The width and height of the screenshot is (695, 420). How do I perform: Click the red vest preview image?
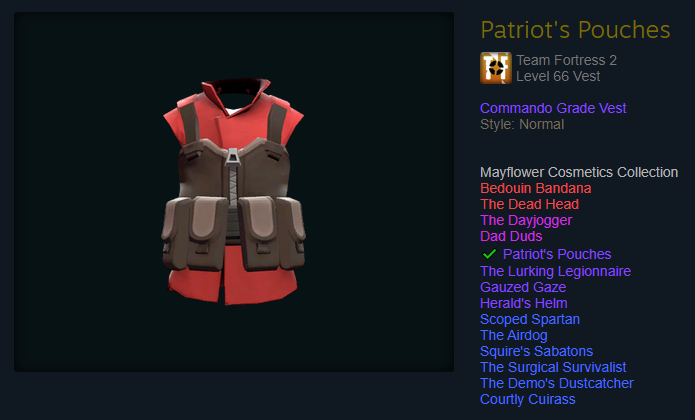(x=234, y=192)
